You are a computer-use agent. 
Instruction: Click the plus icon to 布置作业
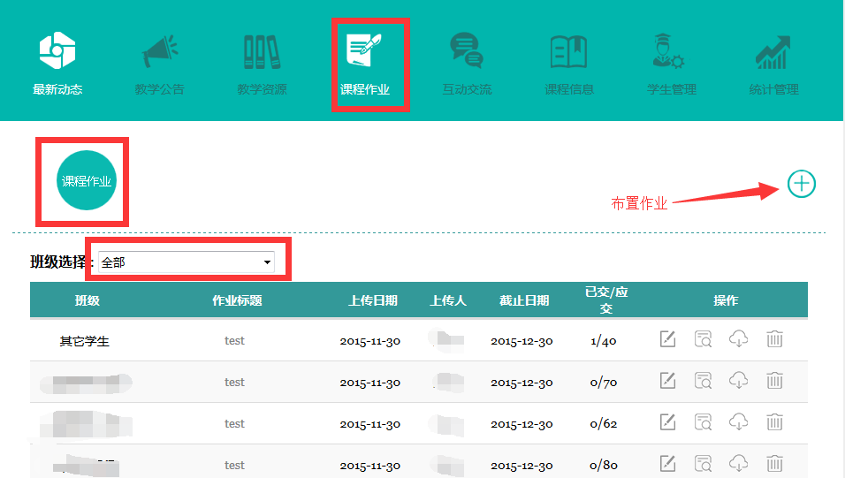(801, 184)
